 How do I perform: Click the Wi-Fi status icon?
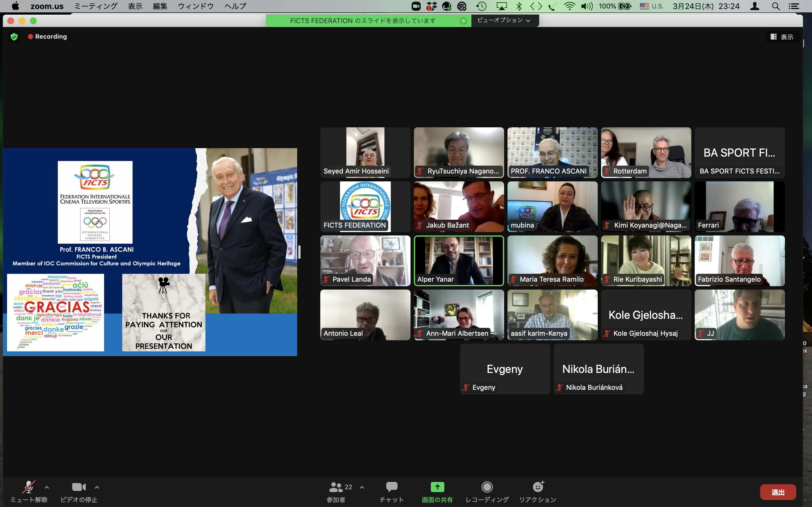(570, 6)
